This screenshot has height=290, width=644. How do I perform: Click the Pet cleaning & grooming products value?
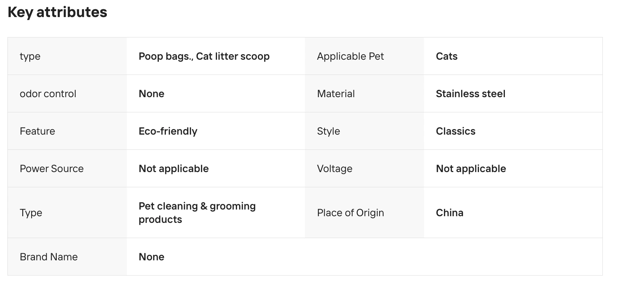tap(197, 213)
